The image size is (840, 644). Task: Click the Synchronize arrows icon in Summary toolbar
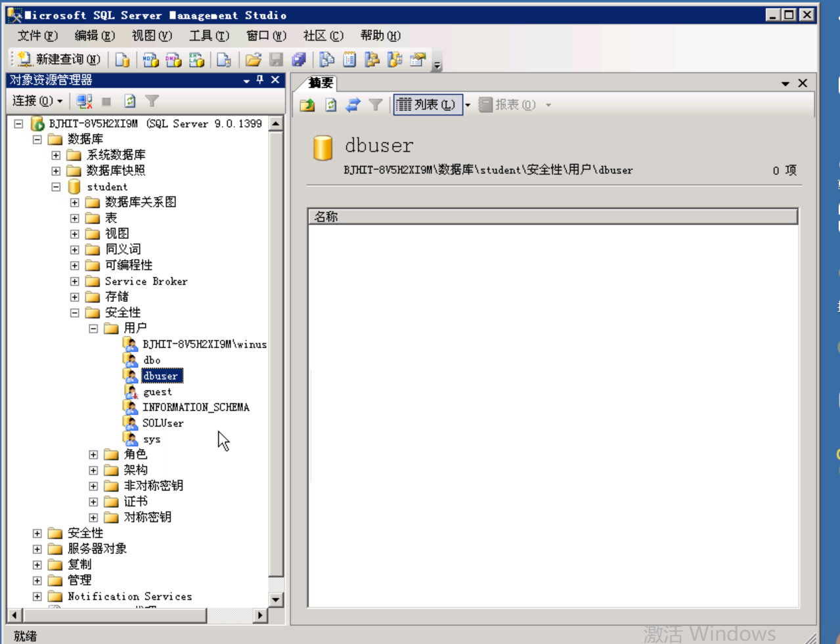click(x=353, y=105)
